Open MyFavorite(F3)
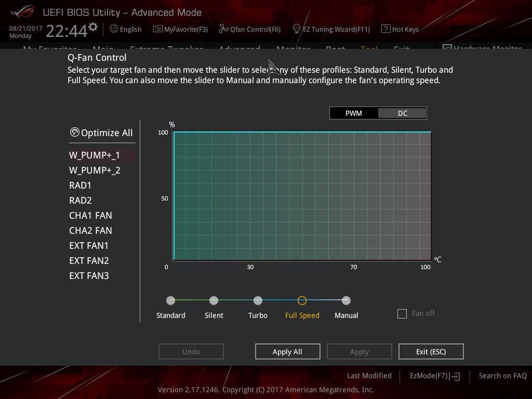The width and height of the screenshot is (532, 399). point(180,29)
